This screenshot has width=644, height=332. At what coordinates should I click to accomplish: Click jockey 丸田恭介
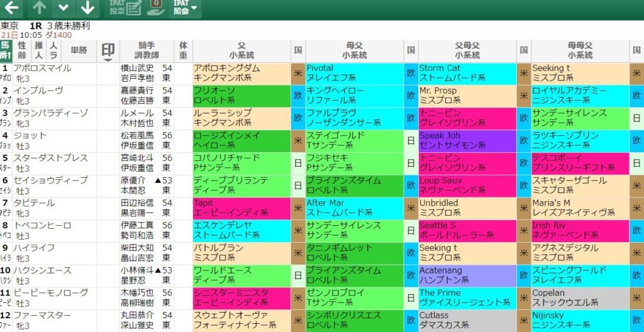137,315
